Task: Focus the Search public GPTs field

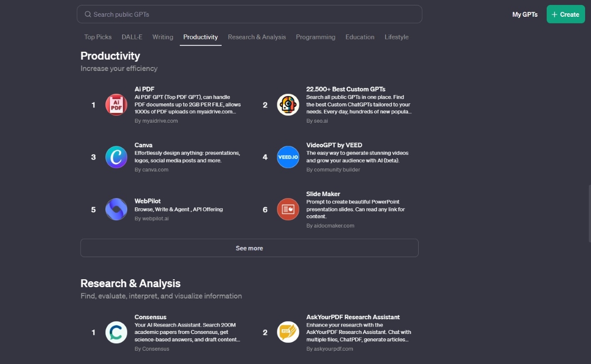Action: click(x=249, y=14)
